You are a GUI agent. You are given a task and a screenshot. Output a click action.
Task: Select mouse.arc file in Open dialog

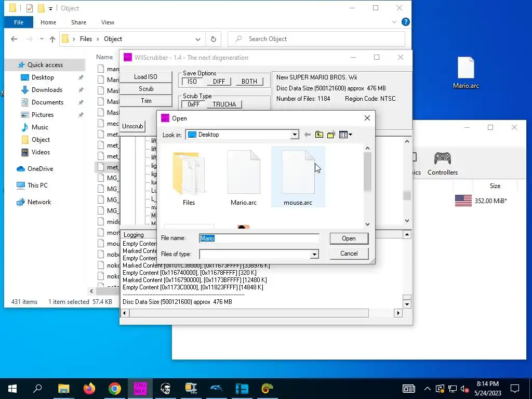(298, 177)
